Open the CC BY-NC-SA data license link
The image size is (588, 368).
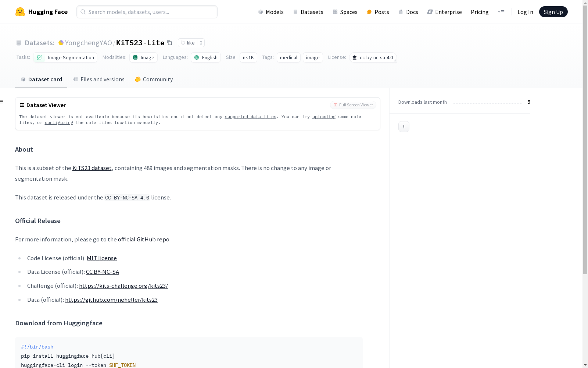point(103,272)
